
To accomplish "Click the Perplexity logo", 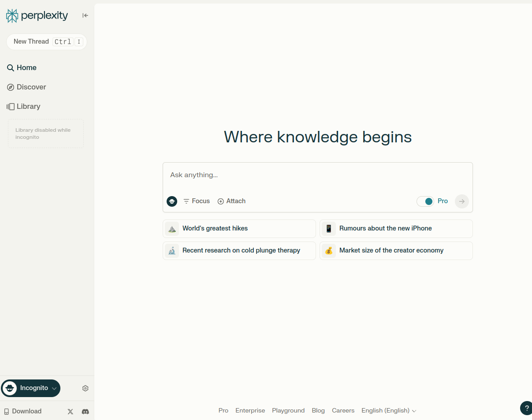I will (37, 16).
